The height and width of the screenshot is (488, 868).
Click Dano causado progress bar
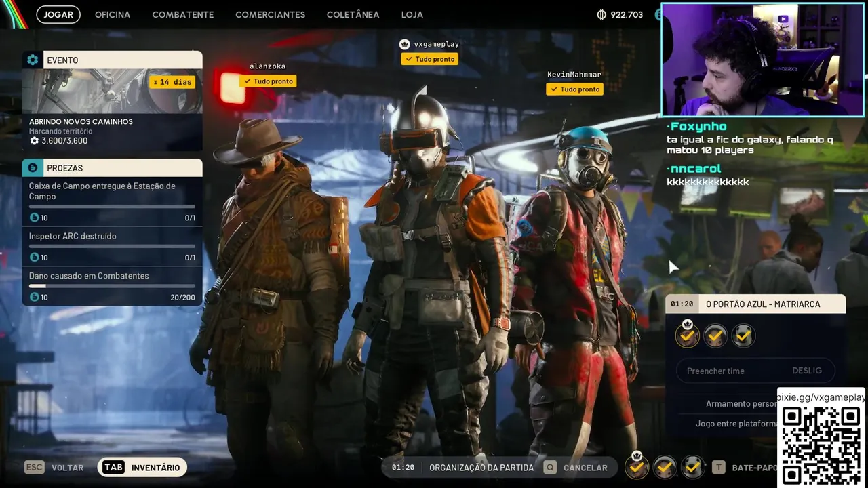tap(112, 286)
